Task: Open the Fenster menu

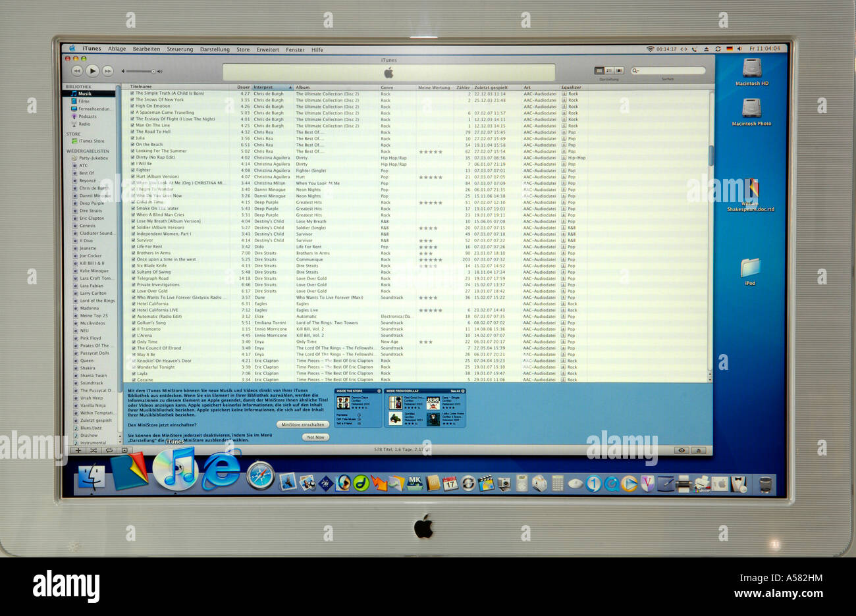Action: tap(295, 49)
